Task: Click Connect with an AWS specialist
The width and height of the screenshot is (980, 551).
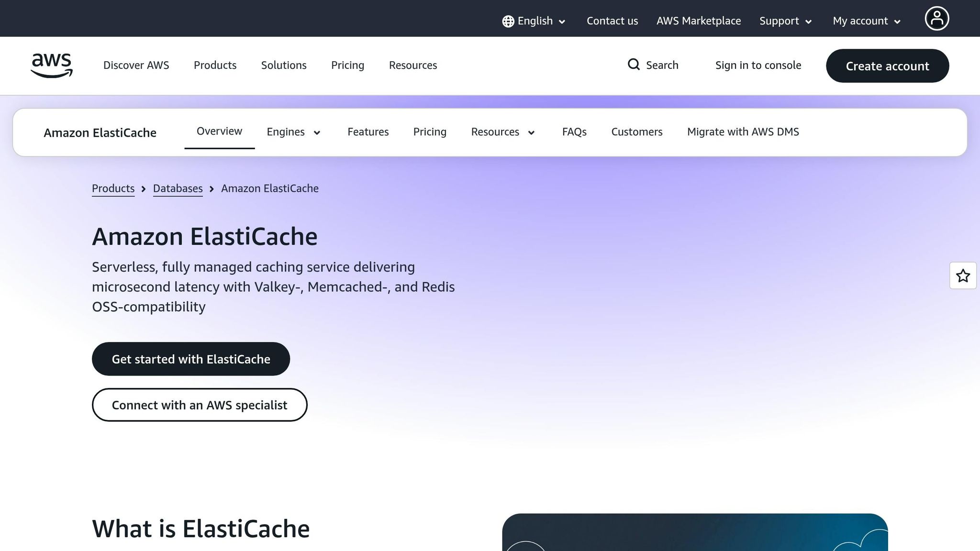Action: (x=199, y=405)
